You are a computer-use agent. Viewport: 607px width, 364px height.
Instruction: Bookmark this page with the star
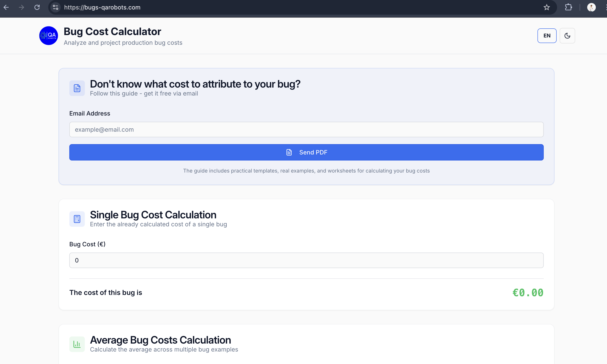tap(546, 7)
